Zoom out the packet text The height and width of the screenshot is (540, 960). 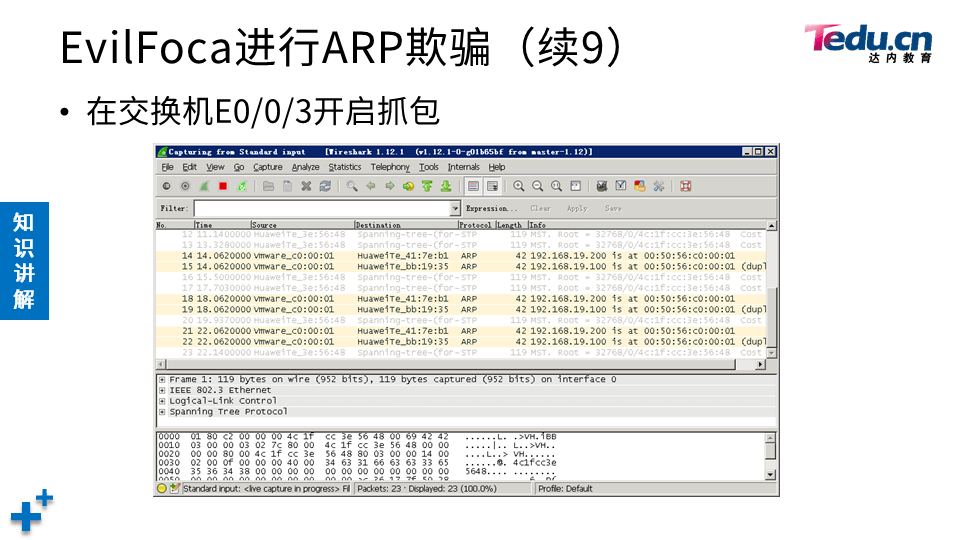pyautogui.click(x=538, y=186)
